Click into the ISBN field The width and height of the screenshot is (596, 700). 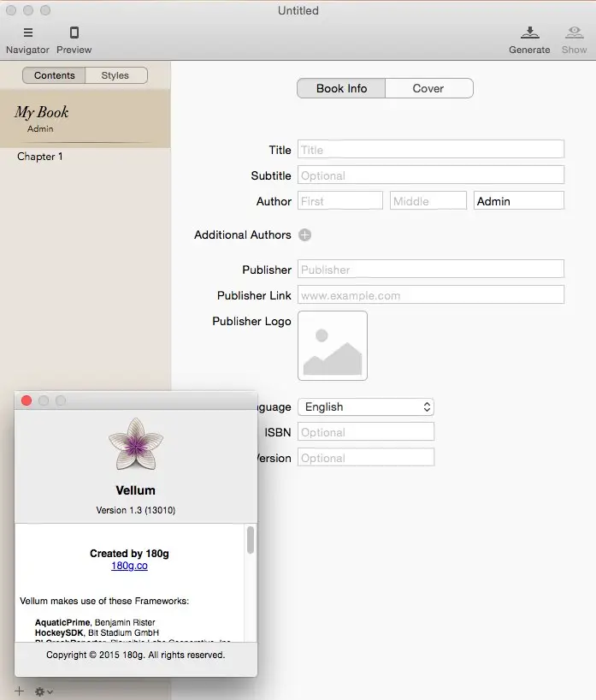(366, 431)
